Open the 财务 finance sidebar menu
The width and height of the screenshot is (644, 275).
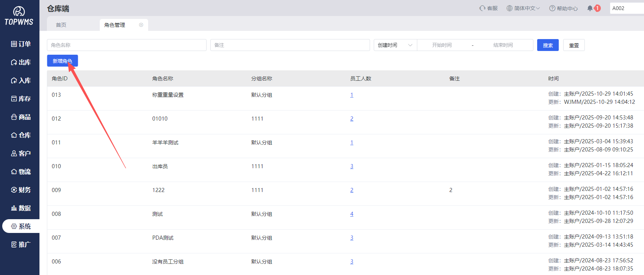pyautogui.click(x=21, y=190)
